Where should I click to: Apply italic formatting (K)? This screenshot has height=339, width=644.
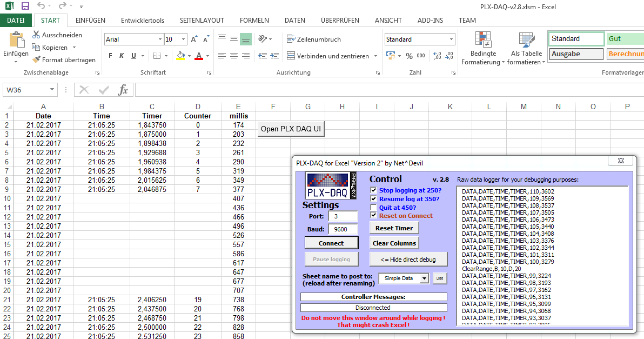coord(122,56)
